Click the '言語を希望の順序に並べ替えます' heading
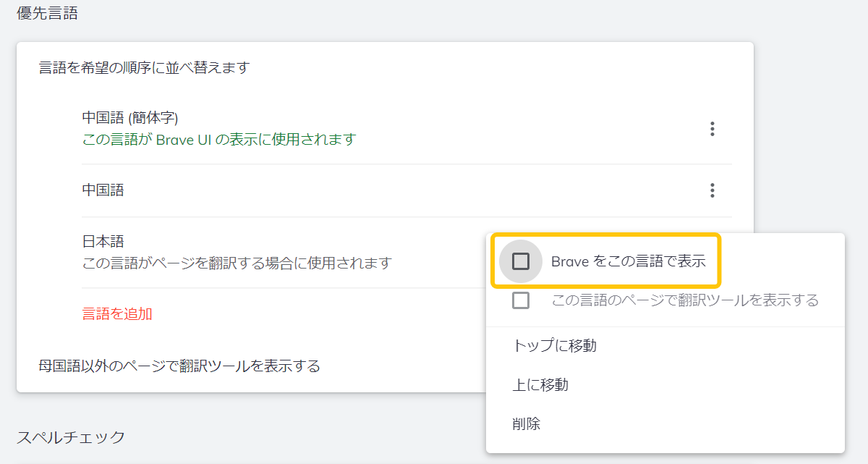Image resolution: width=868 pixels, height=464 pixels. tap(144, 68)
